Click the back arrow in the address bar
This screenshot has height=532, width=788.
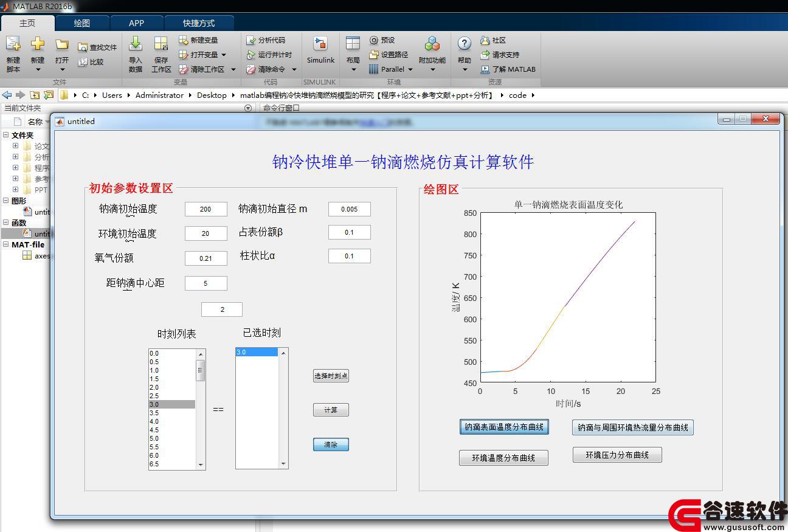coord(7,95)
